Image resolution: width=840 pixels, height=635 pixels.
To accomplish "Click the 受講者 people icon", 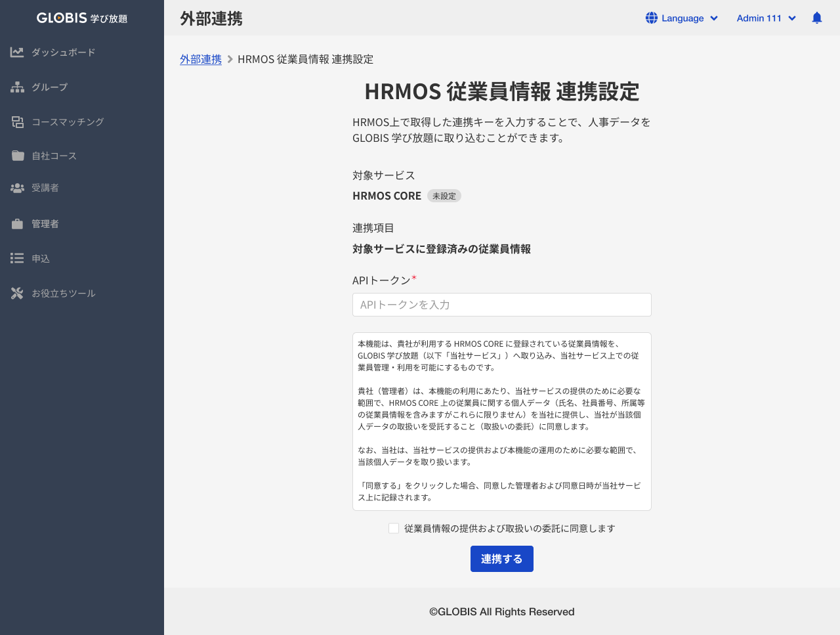I will (17, 188).
